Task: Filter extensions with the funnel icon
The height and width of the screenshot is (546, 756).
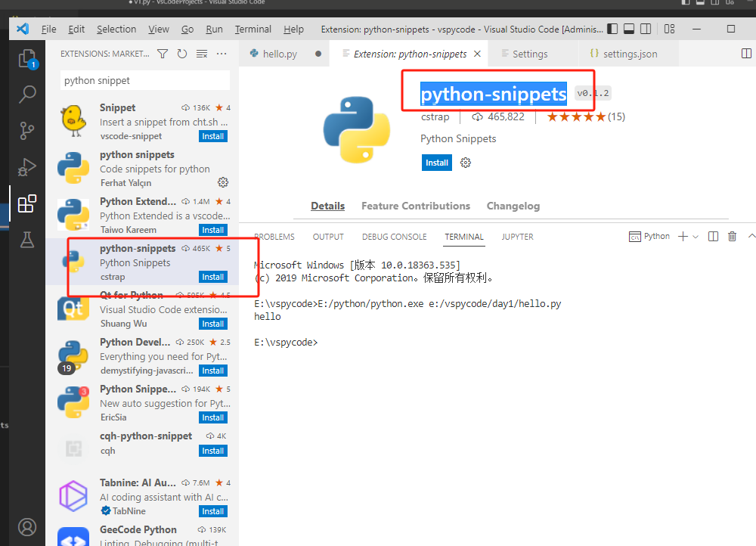Action: (163, 54)
